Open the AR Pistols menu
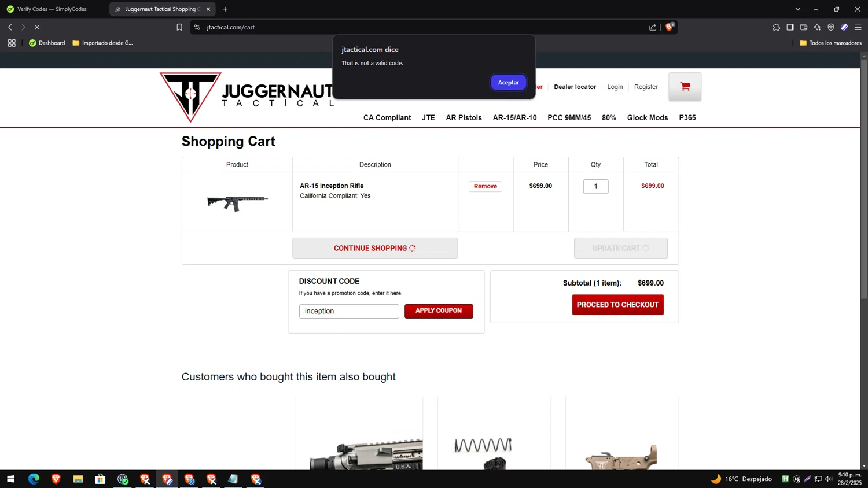The width and height of the screenshot is (868, 488). [x=464, y=117]
